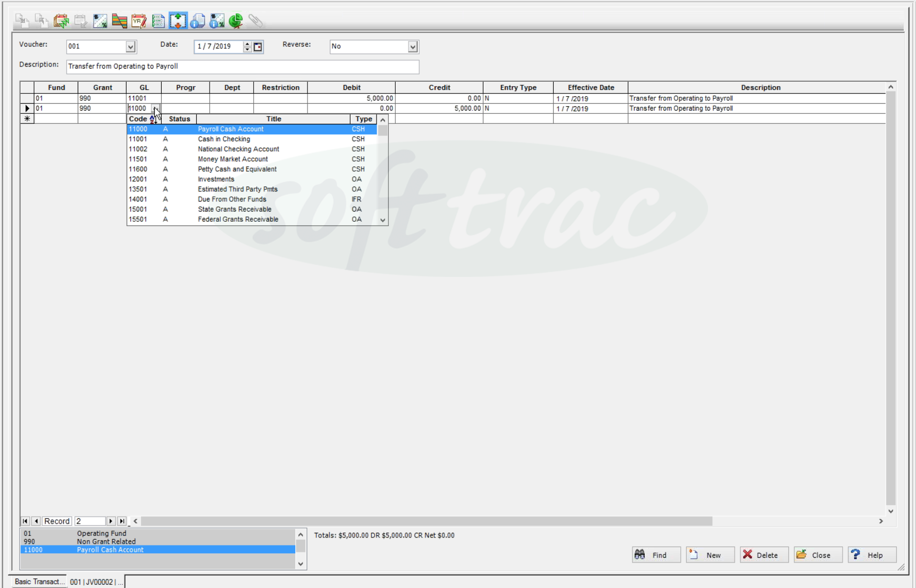
Task: Click the Credit column header
Action: [x=439, y=88]
